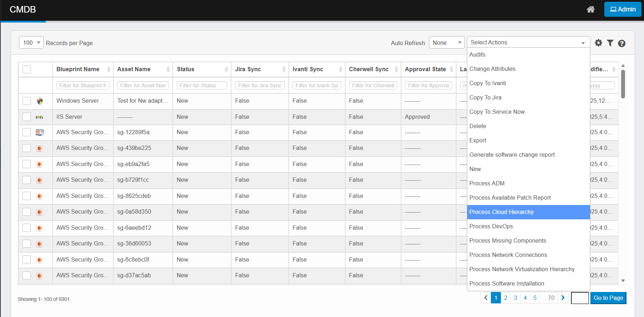Collapse the Select Actions dropdown
Screen dimensions: 644x317
coord(528,42)
